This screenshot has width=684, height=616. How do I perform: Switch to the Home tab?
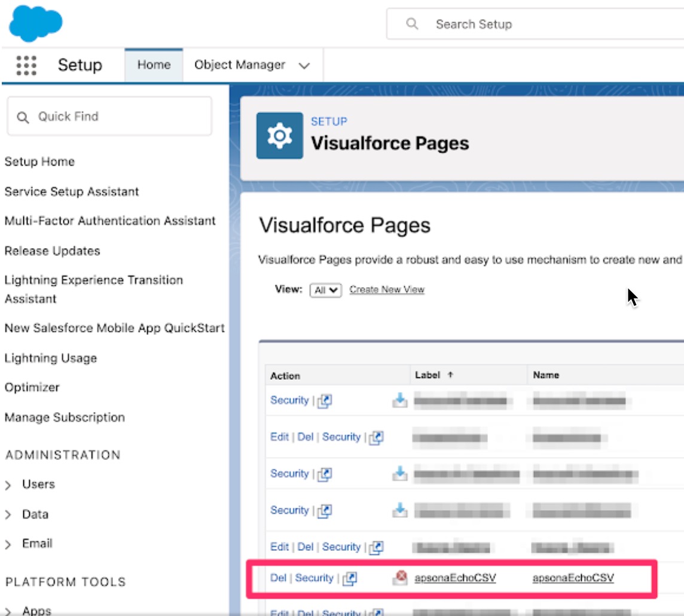pos(154,65)
